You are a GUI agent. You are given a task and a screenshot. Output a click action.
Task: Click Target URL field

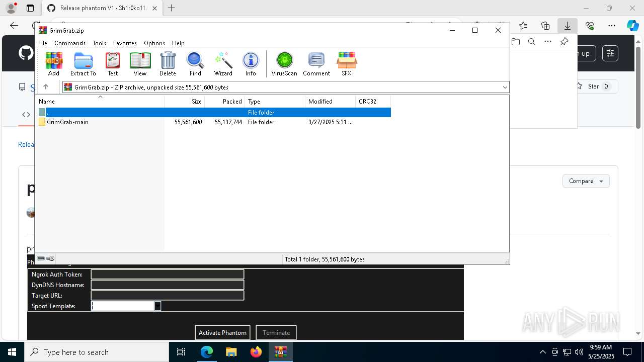(168, 295)
